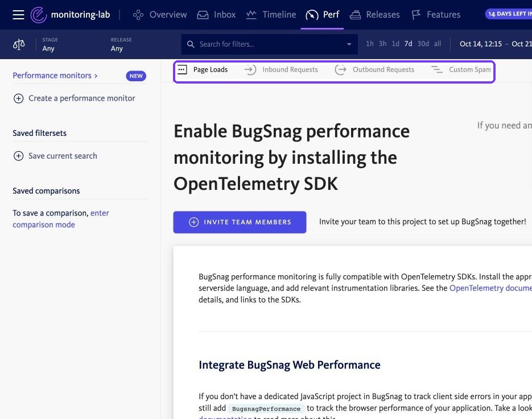The height and width of the screenshot is (419, 532).
Task: Open the hamburger navigation menu
Action: 18,15
